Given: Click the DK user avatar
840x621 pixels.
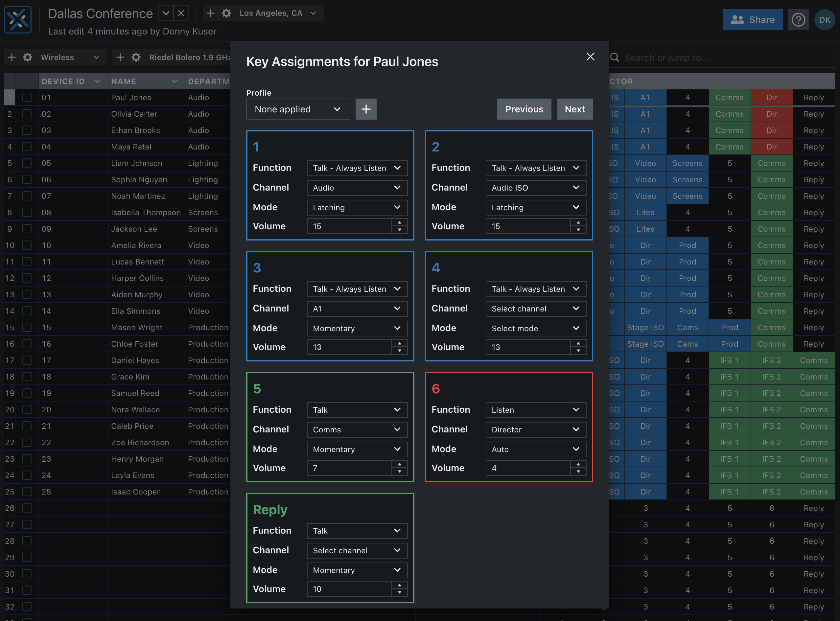Looking at the screenshot, I should [824, 20].
